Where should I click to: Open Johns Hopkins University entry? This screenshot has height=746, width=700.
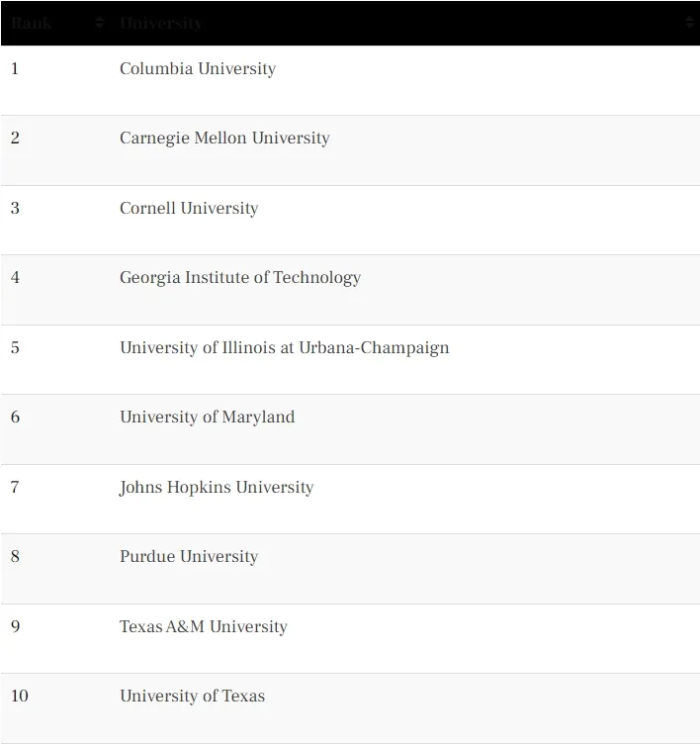(217, 487)
